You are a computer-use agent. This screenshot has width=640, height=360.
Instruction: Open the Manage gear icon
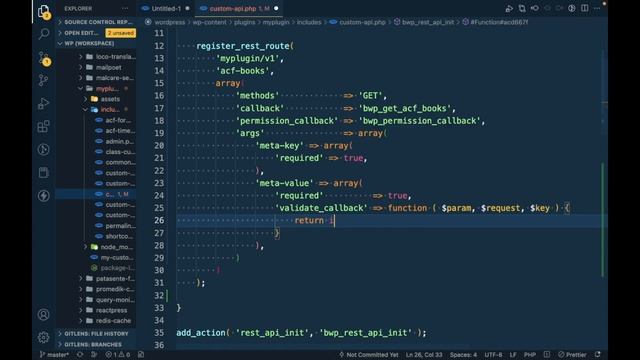(x=43, y=337)
